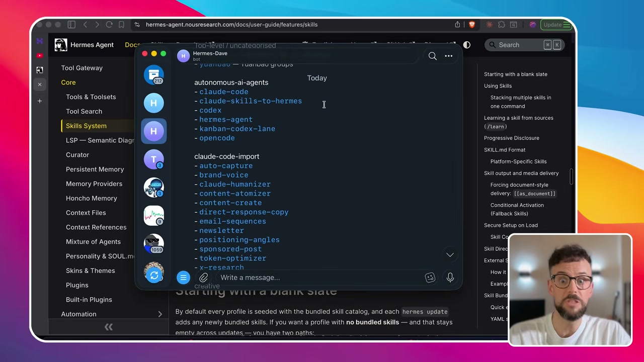Open Mixture of Agents docs page
644x362 pixels.
[93, 242]
